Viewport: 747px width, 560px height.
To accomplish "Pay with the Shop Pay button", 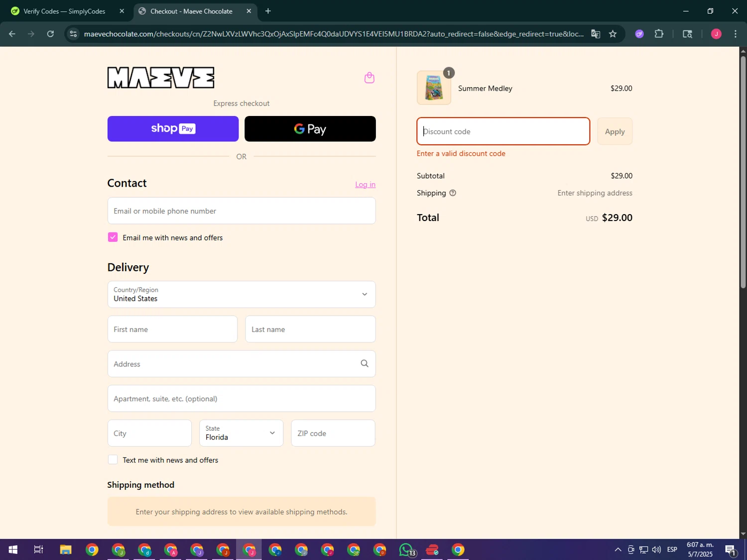I will [x=173, y=129].
